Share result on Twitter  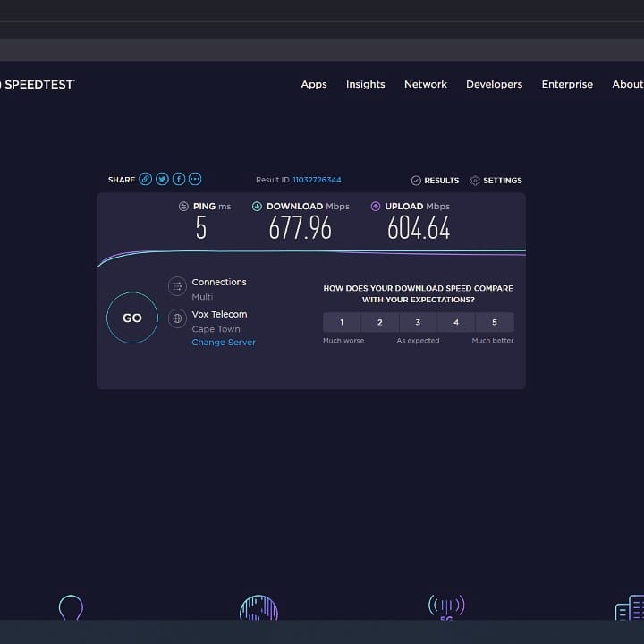[x=162, y=179]
